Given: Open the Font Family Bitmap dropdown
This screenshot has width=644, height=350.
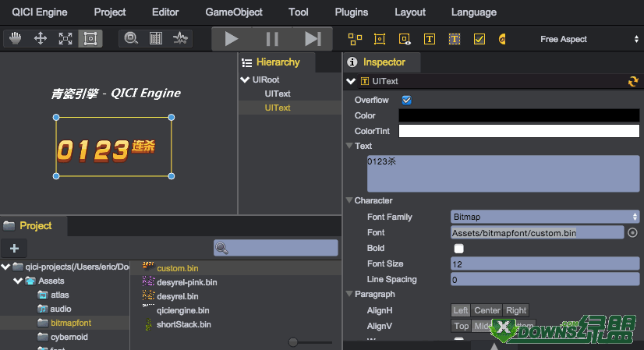Looking at the screenshot, I should click(x=545, y=217).
